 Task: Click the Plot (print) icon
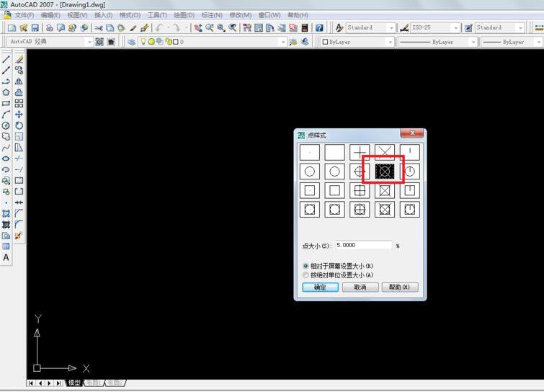tap(49, 28)
